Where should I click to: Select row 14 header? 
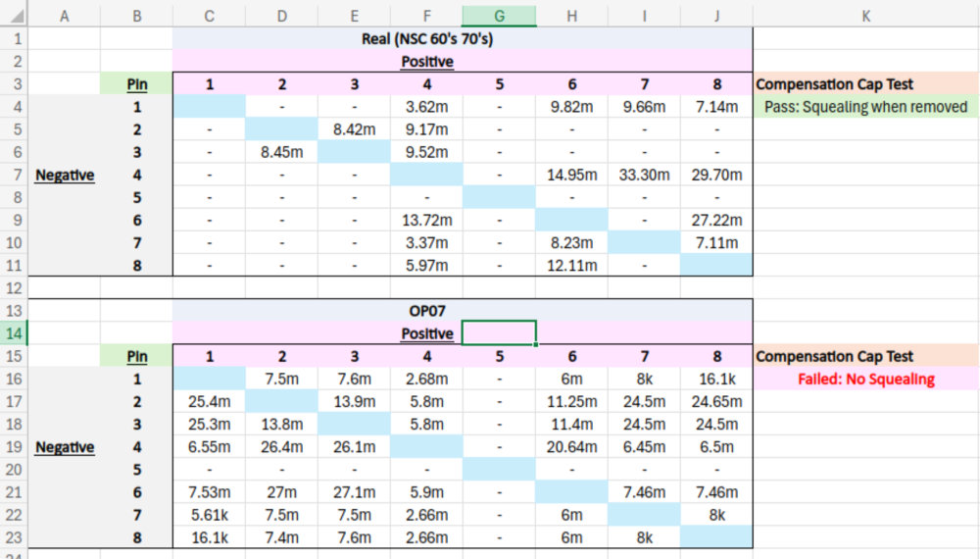[x=14, y=333]
